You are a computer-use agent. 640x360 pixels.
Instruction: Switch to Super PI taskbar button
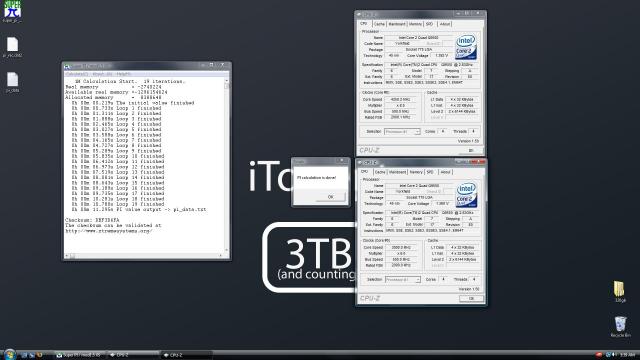point(79,355)
